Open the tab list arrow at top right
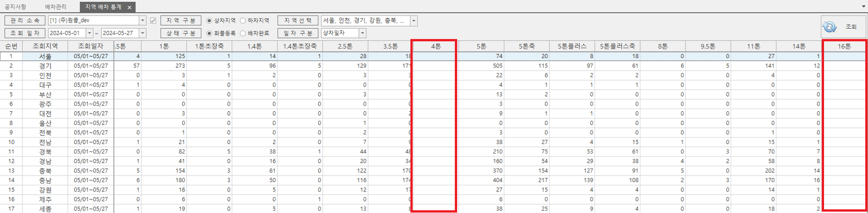 pos(863,7)
